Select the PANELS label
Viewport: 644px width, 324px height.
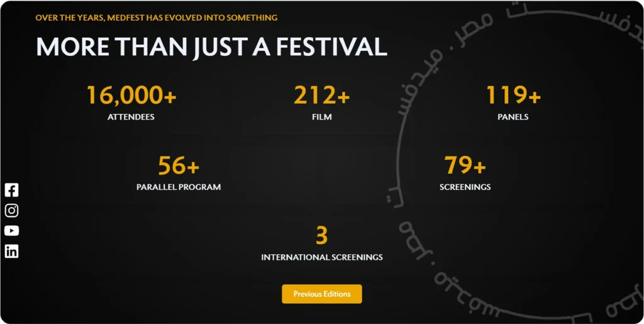tap(513, 117)
